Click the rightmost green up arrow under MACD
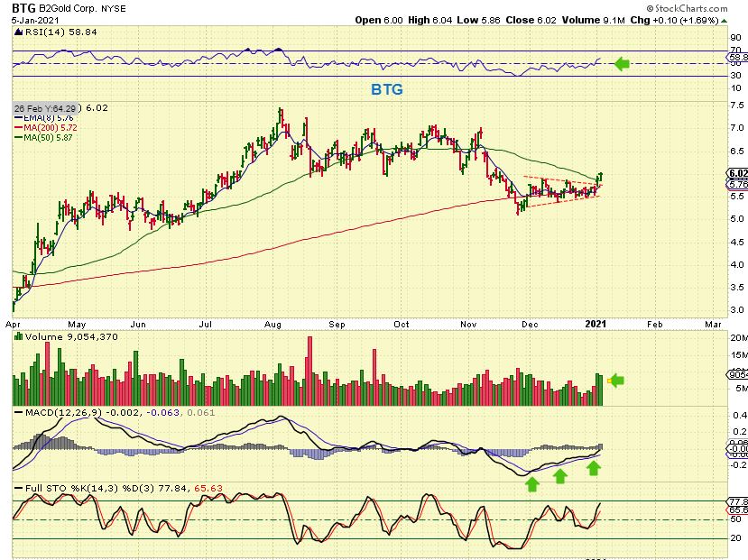This screenshot has width=748, height=560. point(593,469)
